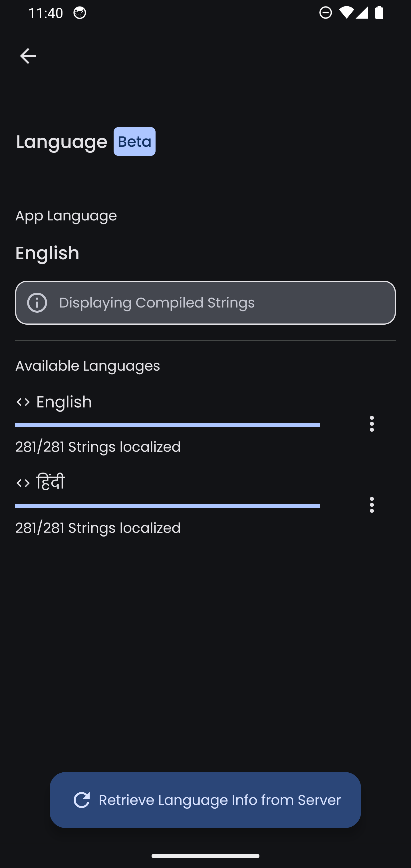Screen dimensions: 411x868
Task: Select हिंदी in Available Languages list
Action: coord(51,483)
